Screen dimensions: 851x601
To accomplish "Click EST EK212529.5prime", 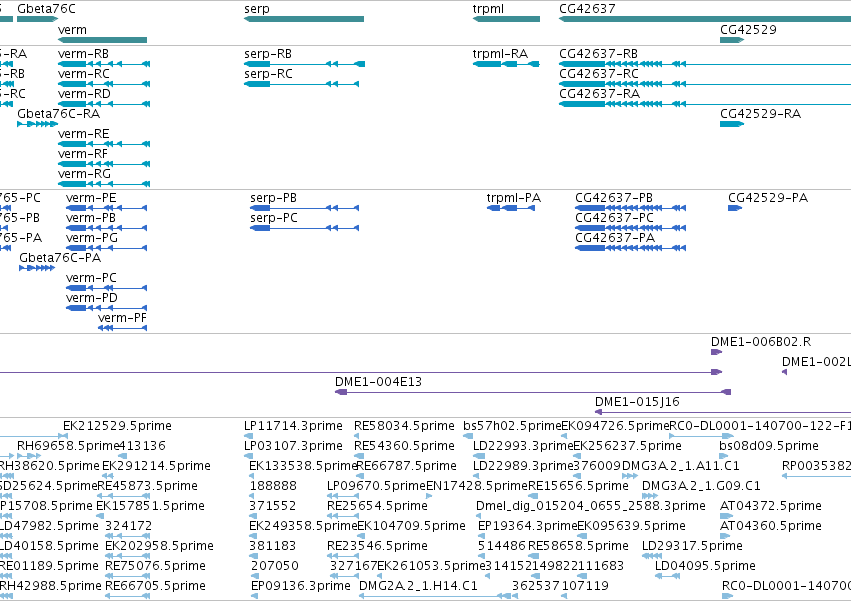I will coord(117,426).
